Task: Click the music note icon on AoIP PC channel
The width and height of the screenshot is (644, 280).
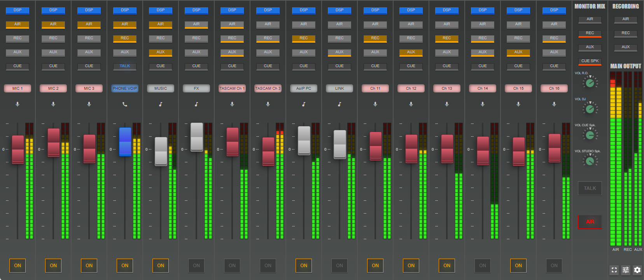Action: click(x=304, y=104)
